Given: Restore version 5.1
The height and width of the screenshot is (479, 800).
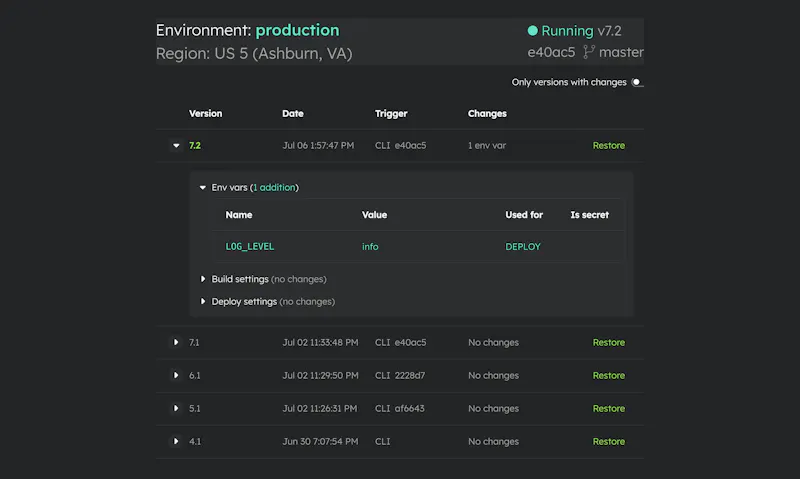Looking at the screenshot, I should point(609,409).
